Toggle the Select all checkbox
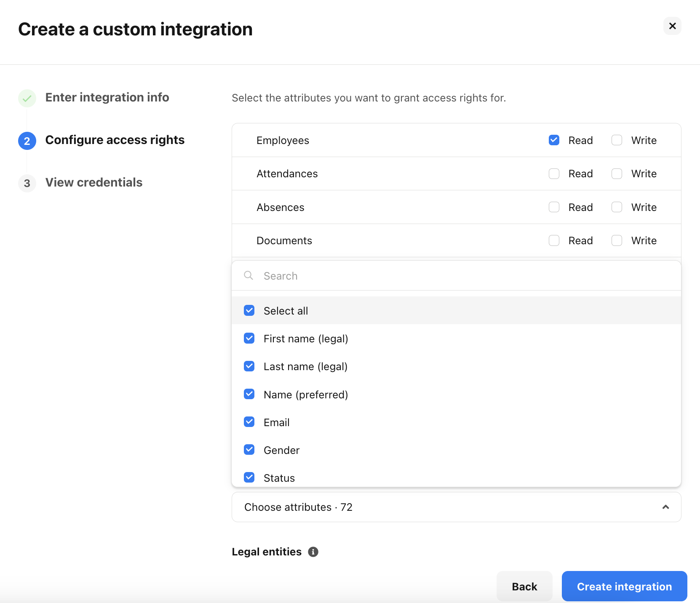The width and height of the screenshot is (700, 603). (x=249, y=311)
